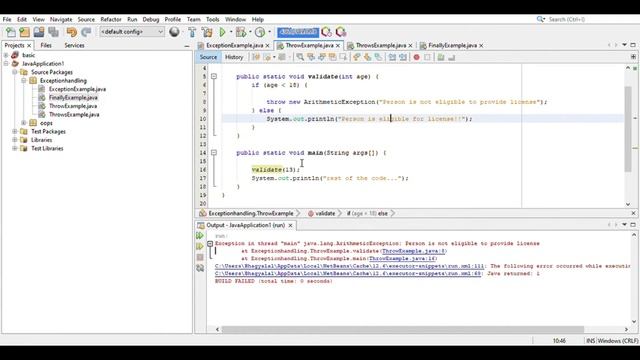This screenshot has height=360, width=640.
Task: Click the globe browser icon in toolbar
Action: 174,32
